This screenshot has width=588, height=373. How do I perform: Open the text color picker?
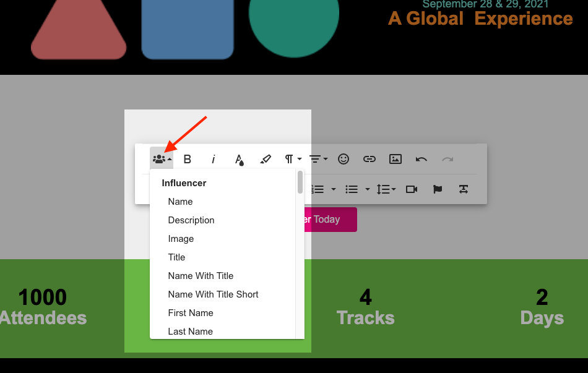(x=240, y=160)
